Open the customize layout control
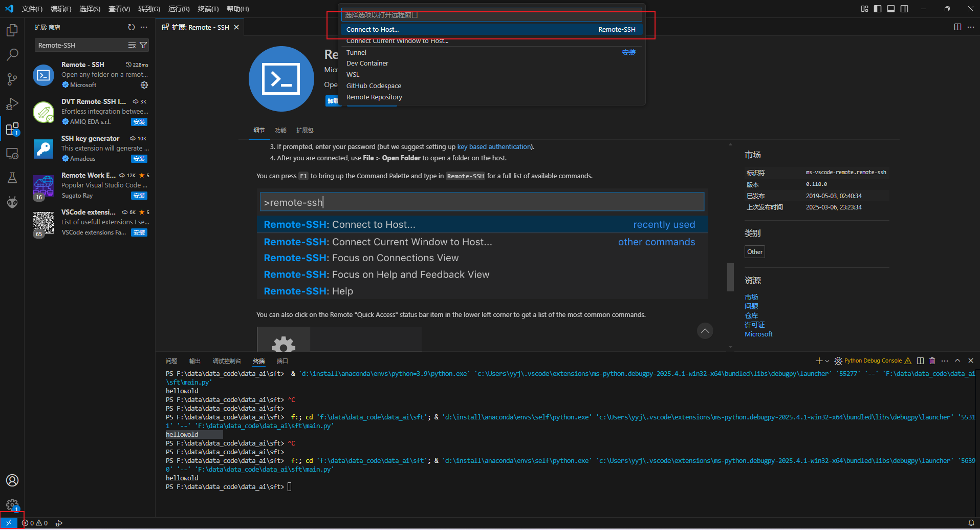 point(864,9)
